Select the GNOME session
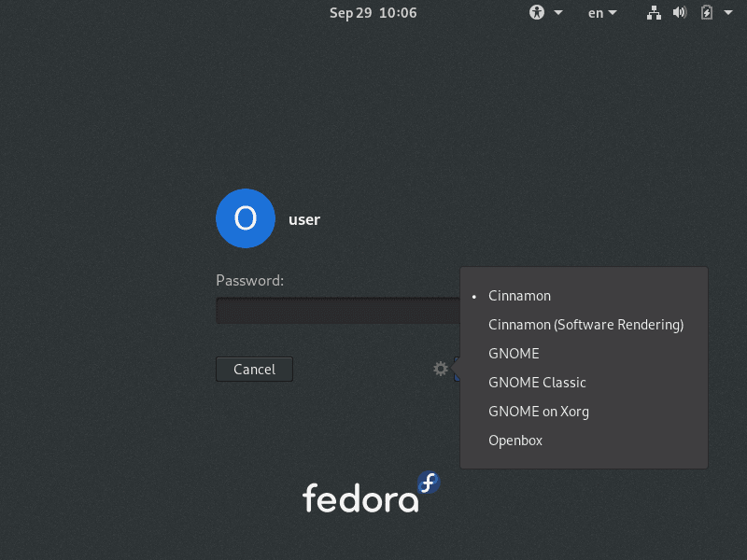The image size is (747, 560). point(514,353)
